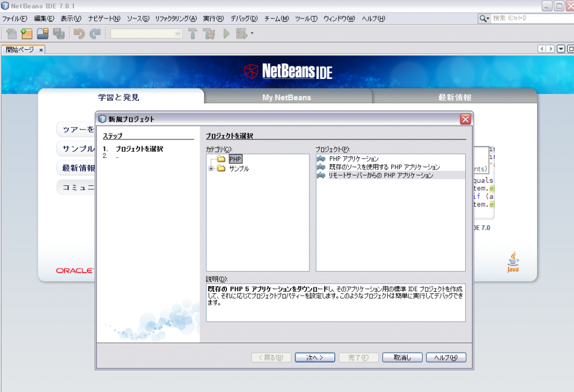
Task: Switch to the 学習と発見 tab
Action: [119, 97]
